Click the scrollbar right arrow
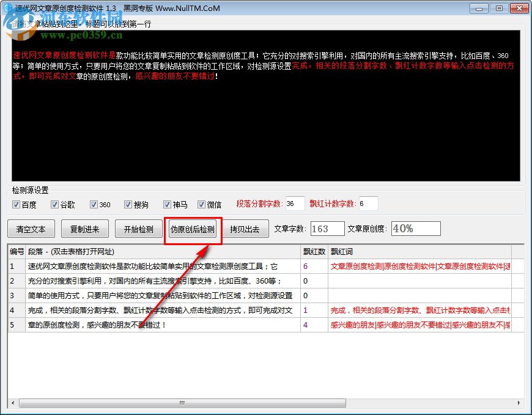This screenshot has width=532, height=415. tap(519, 403)
